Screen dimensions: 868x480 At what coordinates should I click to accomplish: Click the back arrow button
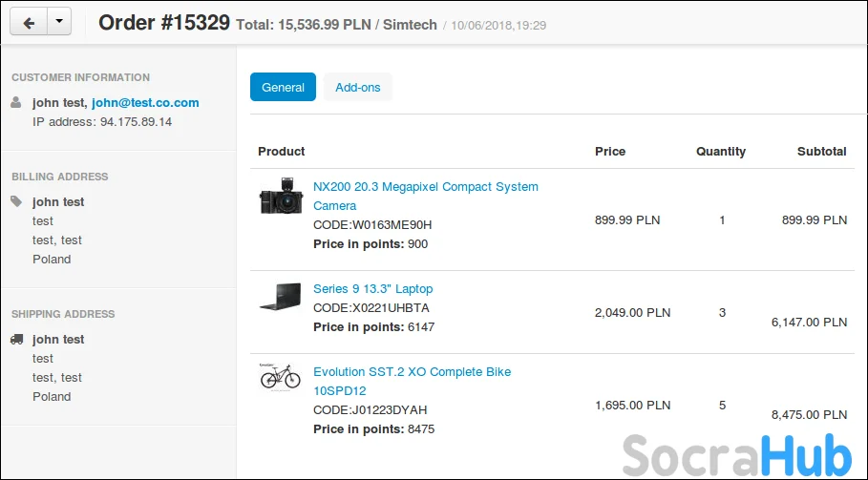(28, 22)
